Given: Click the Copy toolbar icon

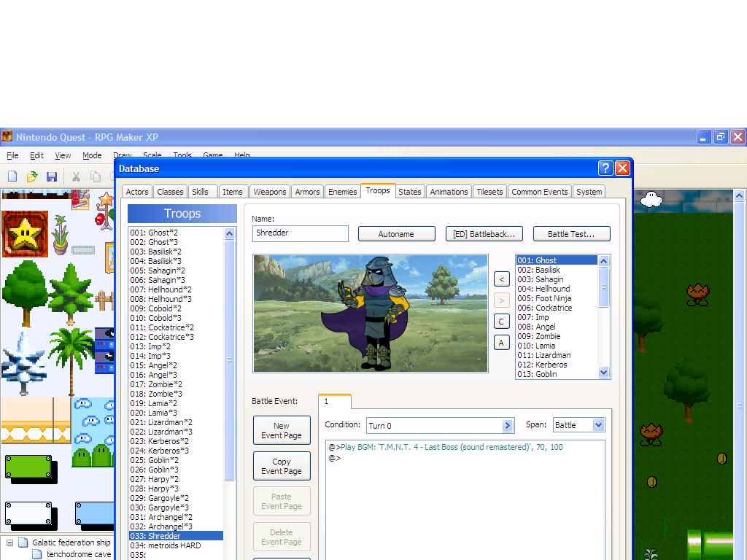Looking at the screenshot, I should click(x=96, y=176).
